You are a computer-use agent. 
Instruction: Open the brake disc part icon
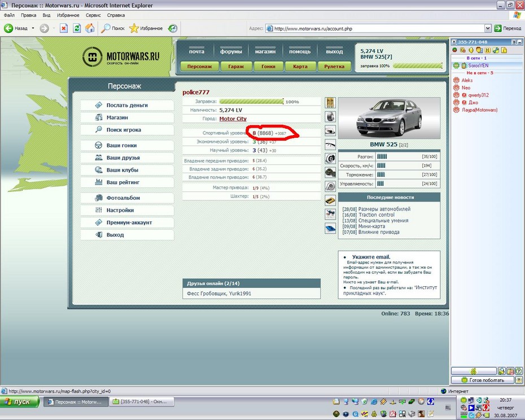pos(330,159)
